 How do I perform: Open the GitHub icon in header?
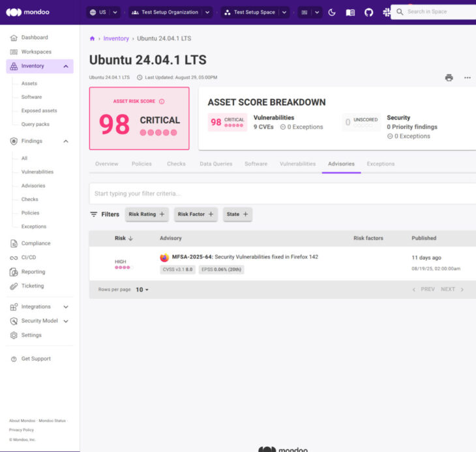[368, 12]
